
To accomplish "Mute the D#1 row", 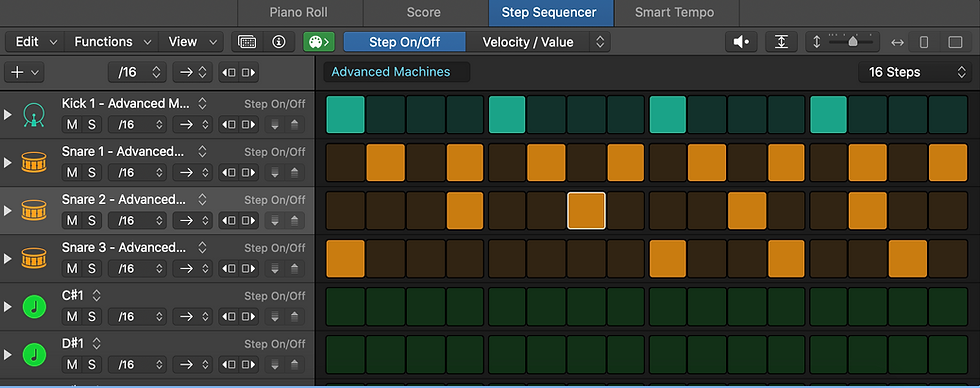I will (72, 364).
